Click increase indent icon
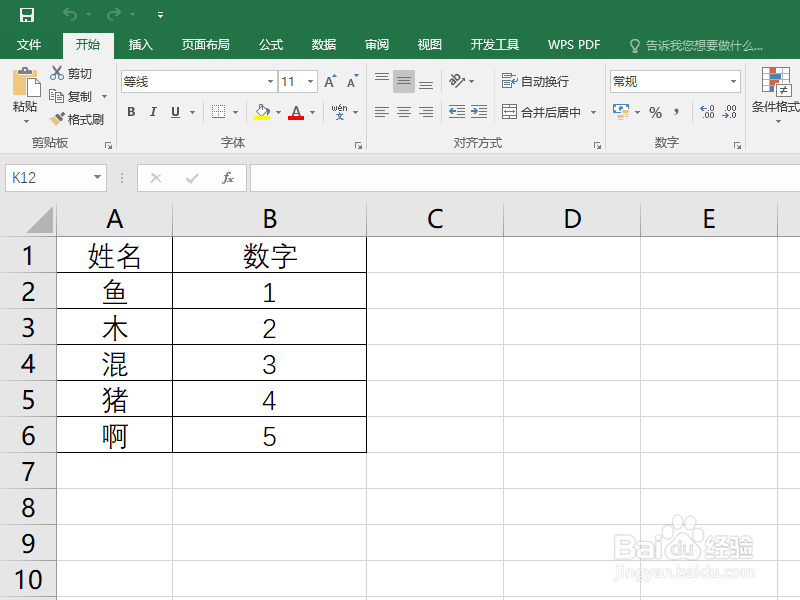 pyautogui.click(x=479, y=112)
